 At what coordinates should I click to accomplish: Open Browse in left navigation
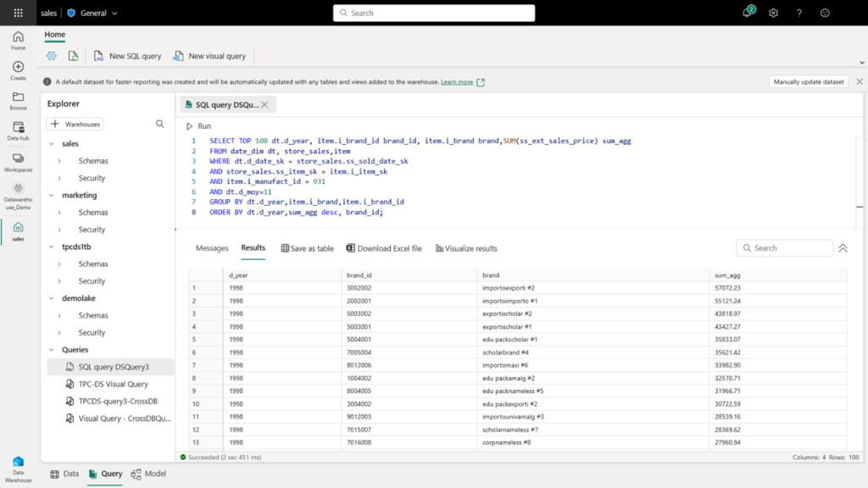19,101
